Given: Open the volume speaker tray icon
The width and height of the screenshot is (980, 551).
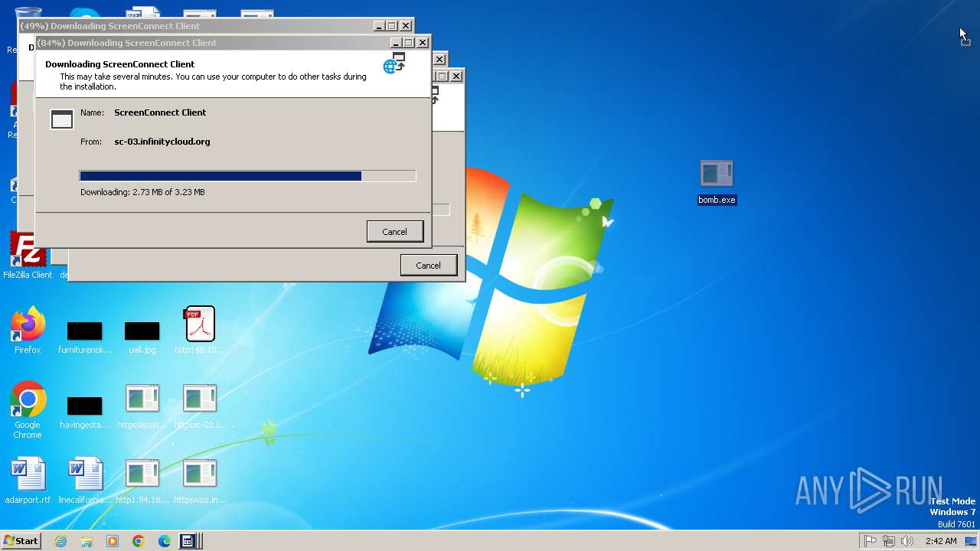Looking at the screenshot, I should (x=907, y=541).
